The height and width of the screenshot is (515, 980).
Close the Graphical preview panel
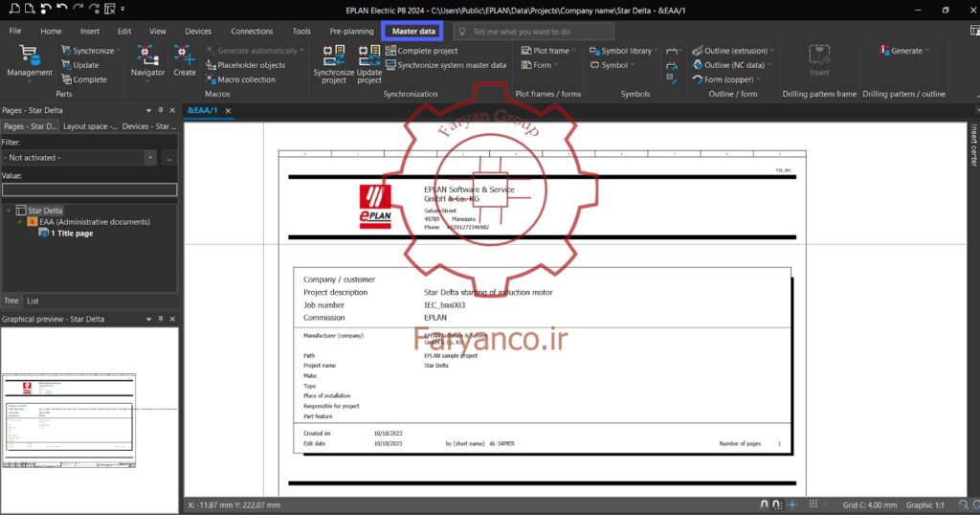click(x=172, y=319)
